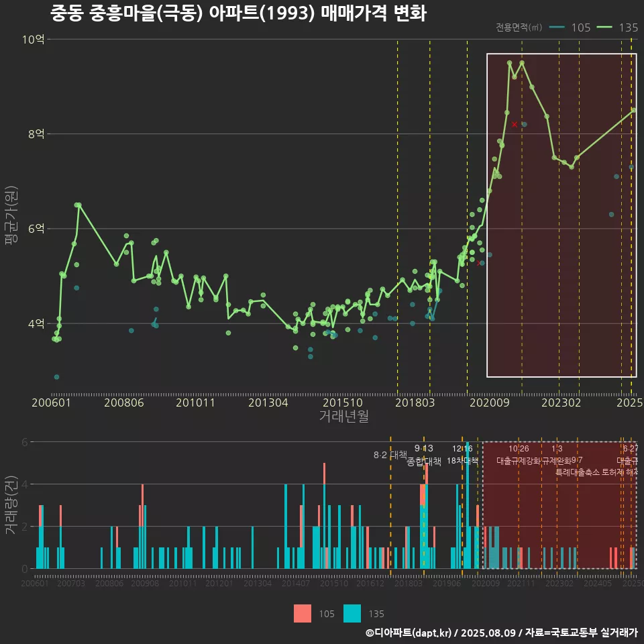Select the salmon 105 swatch in bottom legend
The image size is (644, 644).
click(303, 614)
